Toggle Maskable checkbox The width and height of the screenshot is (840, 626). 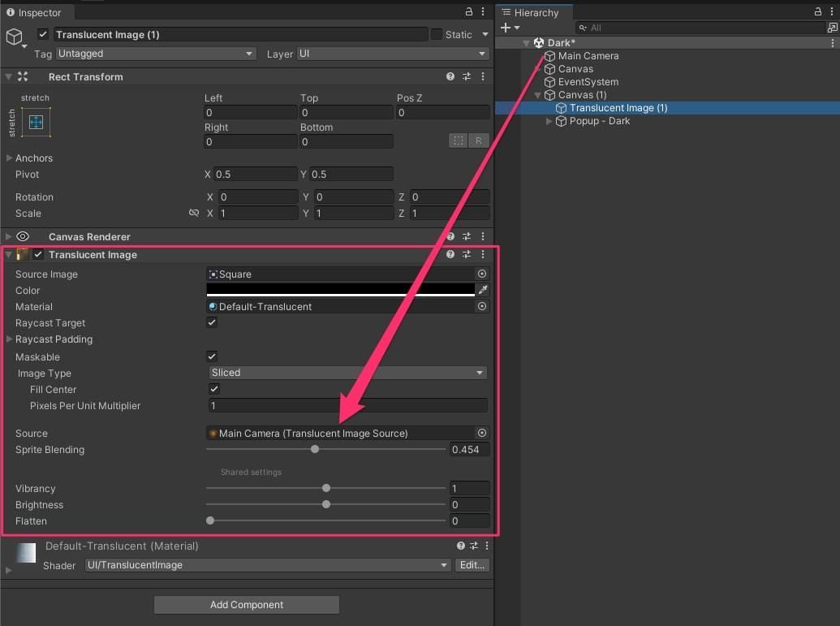point(212,356)
